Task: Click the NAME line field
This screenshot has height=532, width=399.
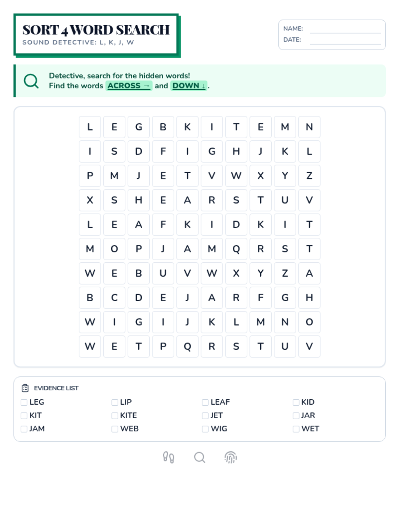Action: 345,29
